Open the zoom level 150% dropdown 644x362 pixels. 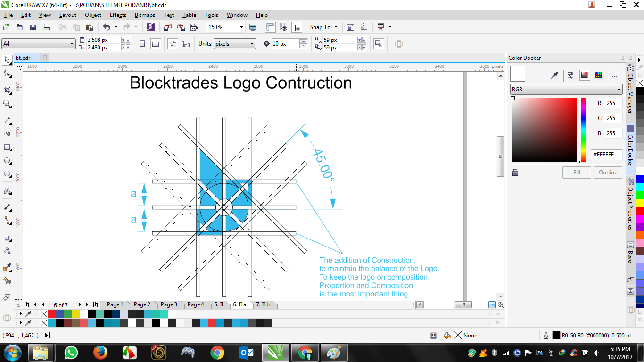(241, 27)
